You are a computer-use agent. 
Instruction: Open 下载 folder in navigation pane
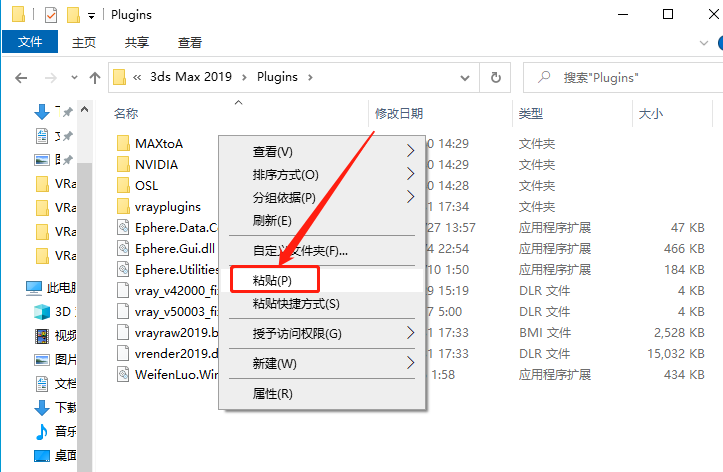55,407
